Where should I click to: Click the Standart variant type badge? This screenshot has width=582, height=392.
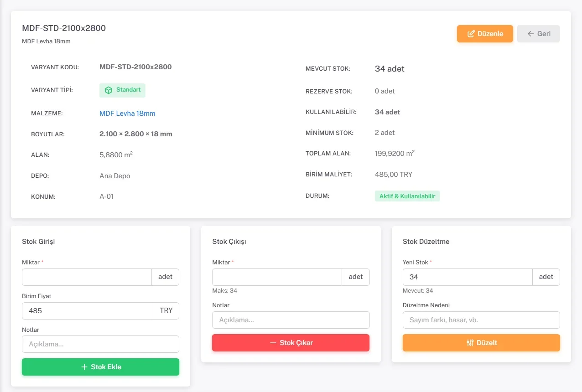pyautogui.click(x=122, y=90)
